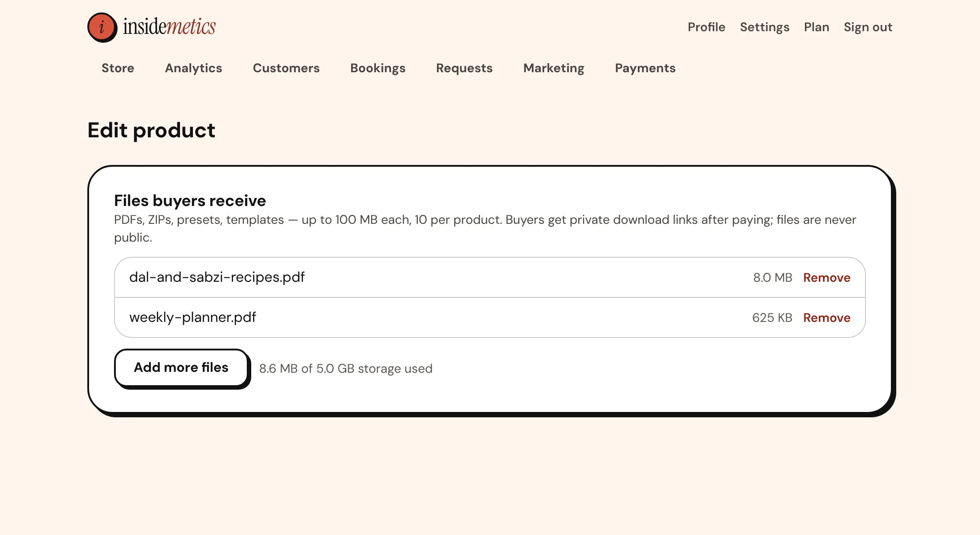The width and height of the screenshot is (980, 535).
Task: Click the file limits description text
Action: point(485,229)
